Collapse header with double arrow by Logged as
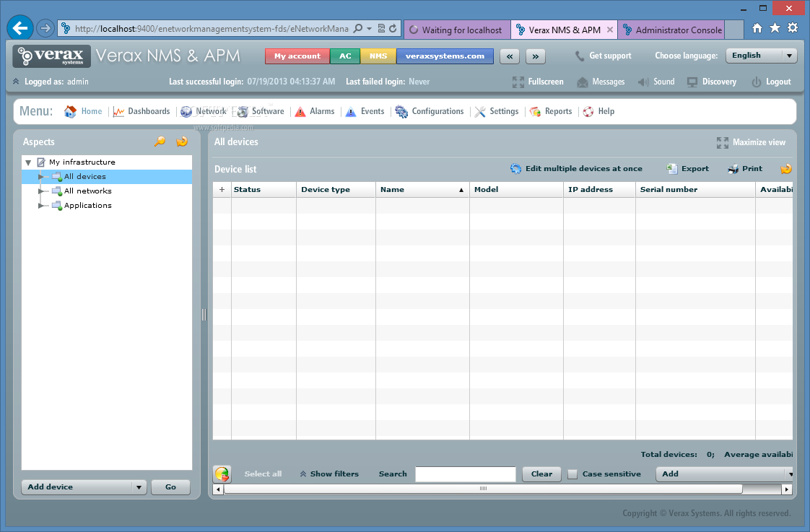The image size is (810, 532). 16,82
